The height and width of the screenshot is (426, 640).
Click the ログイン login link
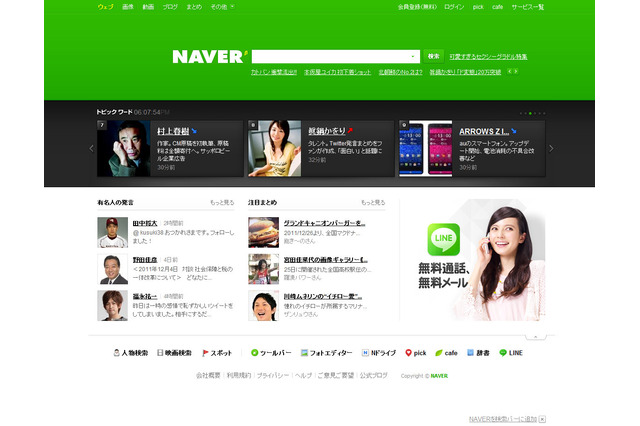[454, 7]
